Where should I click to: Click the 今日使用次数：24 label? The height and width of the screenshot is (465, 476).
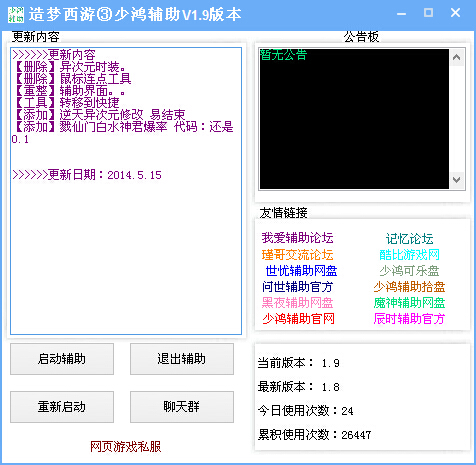coord(305,411)
